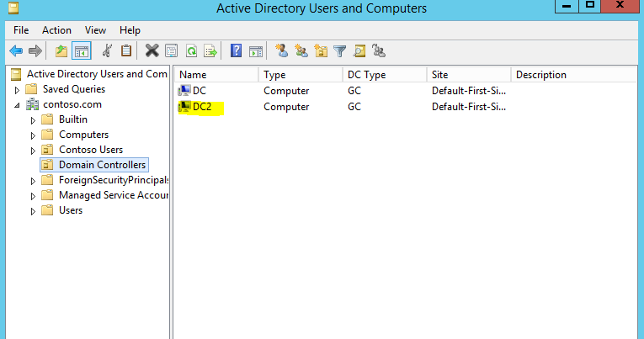Sort by the Site column header

point(469,75)
